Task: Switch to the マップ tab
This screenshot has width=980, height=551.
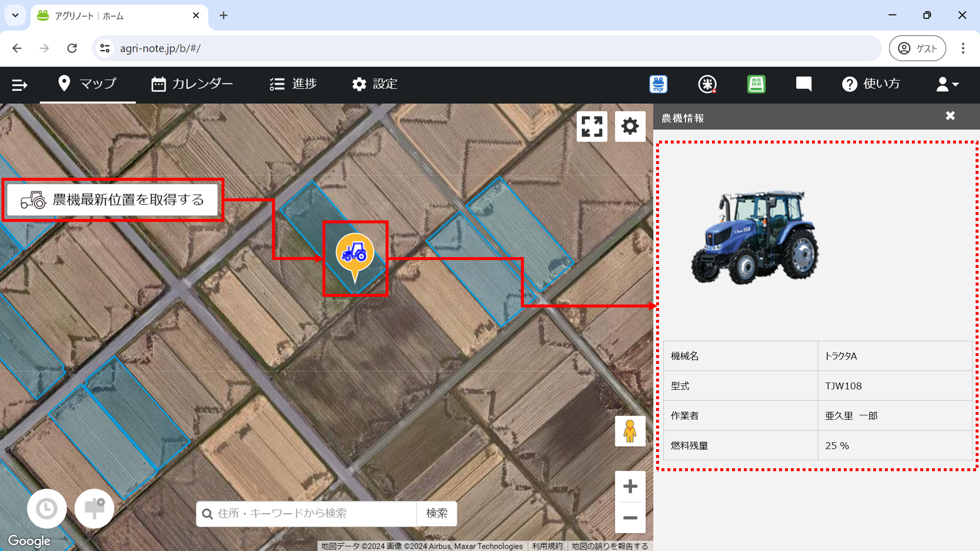Action: click(87, 84)
